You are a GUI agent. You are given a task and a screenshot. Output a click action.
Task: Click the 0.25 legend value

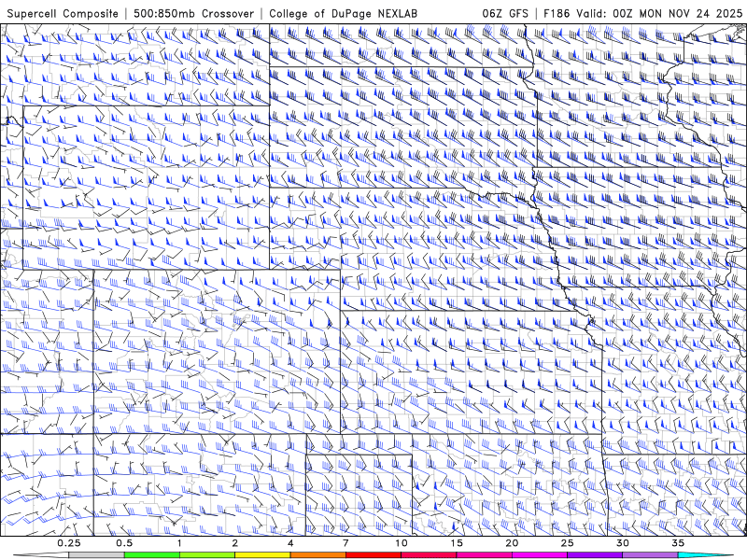click(x=69, y=543)
